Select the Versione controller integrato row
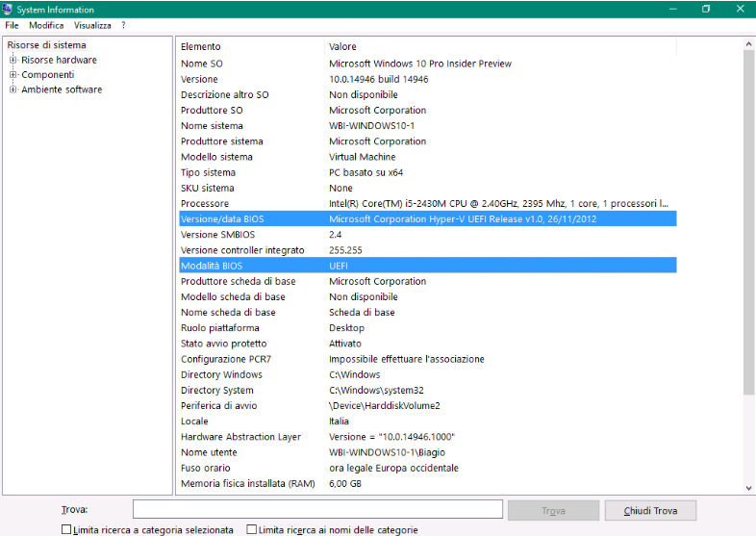 tap(428, 250)
